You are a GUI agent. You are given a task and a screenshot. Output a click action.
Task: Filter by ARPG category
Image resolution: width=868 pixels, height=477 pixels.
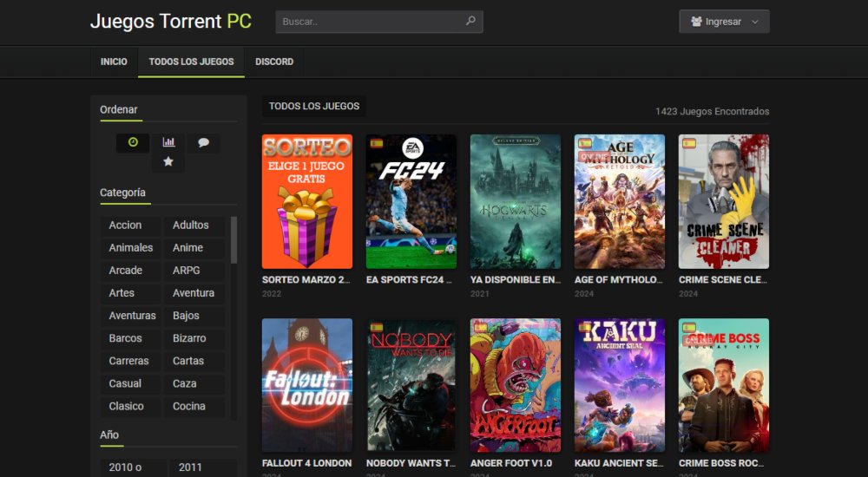click(194, 271)
